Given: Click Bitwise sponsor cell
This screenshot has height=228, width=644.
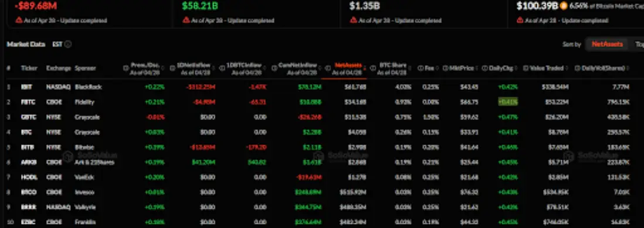Looking at the screenshot, I should click(84, 147).
